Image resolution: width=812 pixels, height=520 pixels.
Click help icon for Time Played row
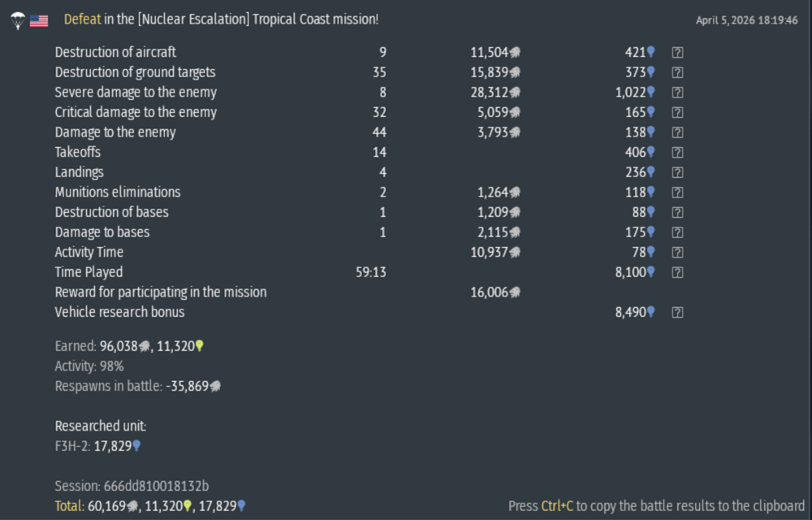[677, 272]
